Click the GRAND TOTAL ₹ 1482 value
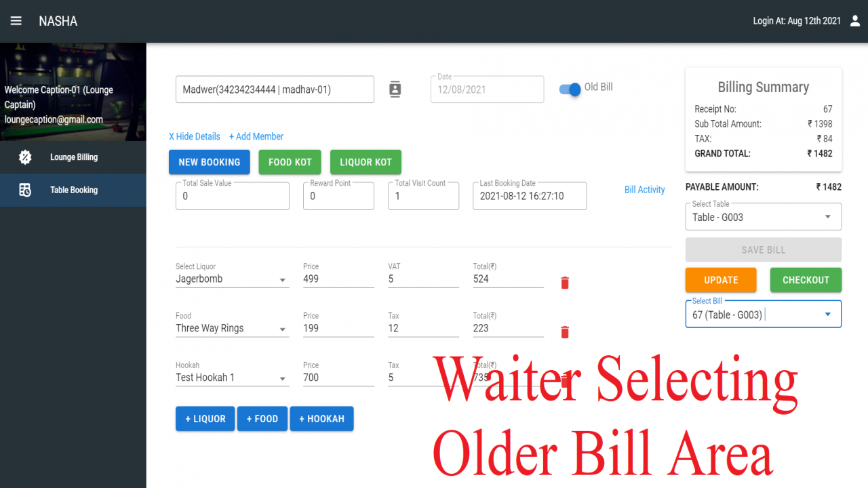 (x=820, y=154)
